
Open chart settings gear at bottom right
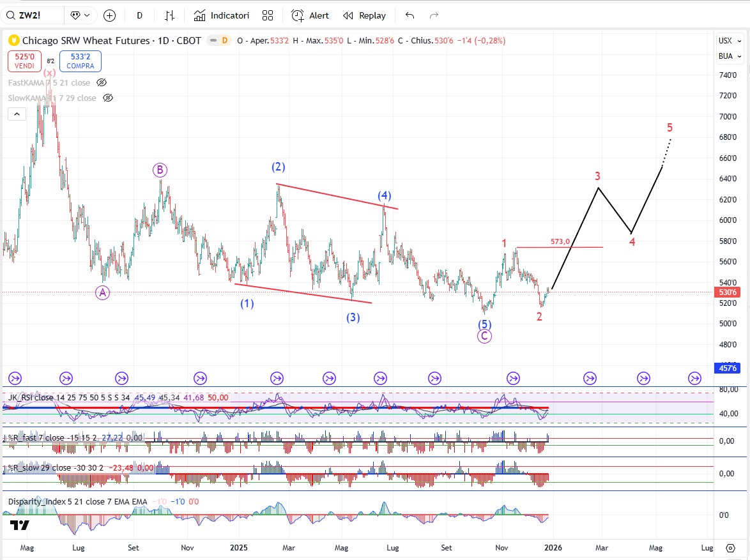[x=730, y=548]
